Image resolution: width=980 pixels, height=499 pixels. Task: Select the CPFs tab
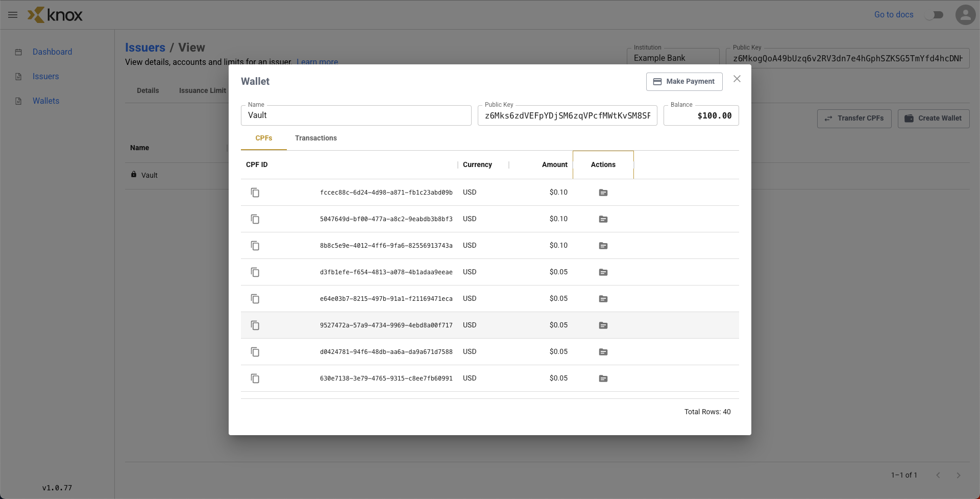pos(264,138)
